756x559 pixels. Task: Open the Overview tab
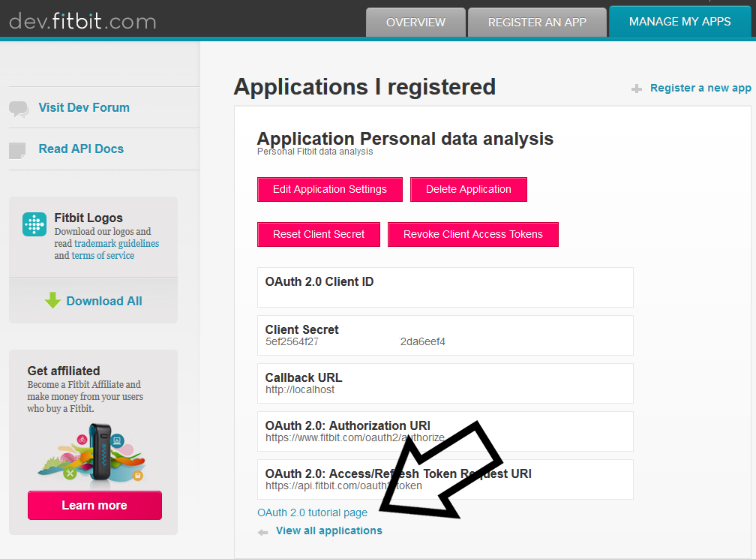pyautogui.click(x=415, y=23)
